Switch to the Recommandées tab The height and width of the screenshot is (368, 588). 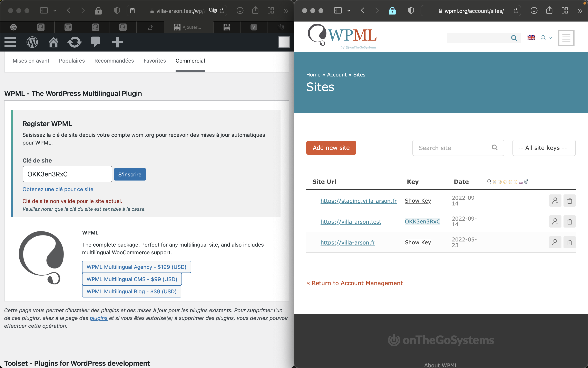click(x=114, y=61)
